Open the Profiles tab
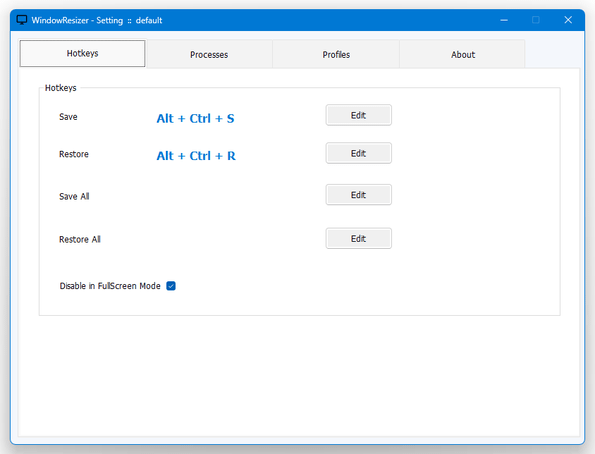 tap(336, 55)
